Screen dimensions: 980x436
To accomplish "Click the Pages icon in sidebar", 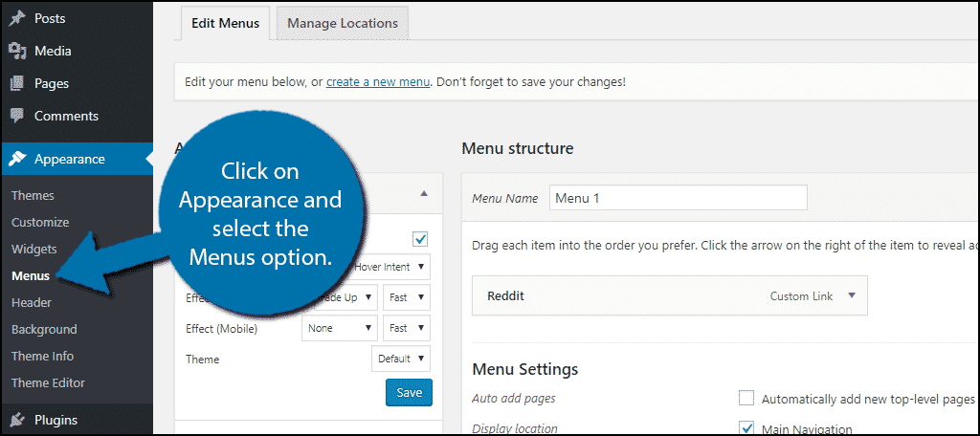I will 17,83.
